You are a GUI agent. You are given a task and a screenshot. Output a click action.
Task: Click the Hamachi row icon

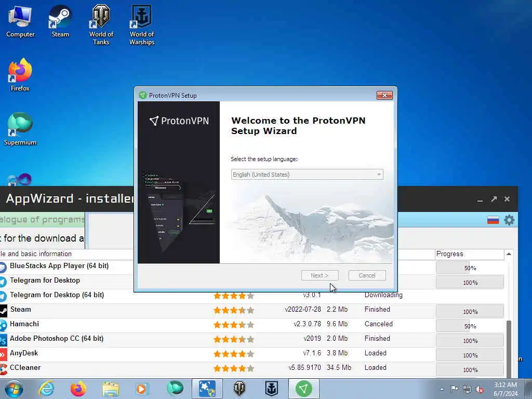[x=3, y=325]
